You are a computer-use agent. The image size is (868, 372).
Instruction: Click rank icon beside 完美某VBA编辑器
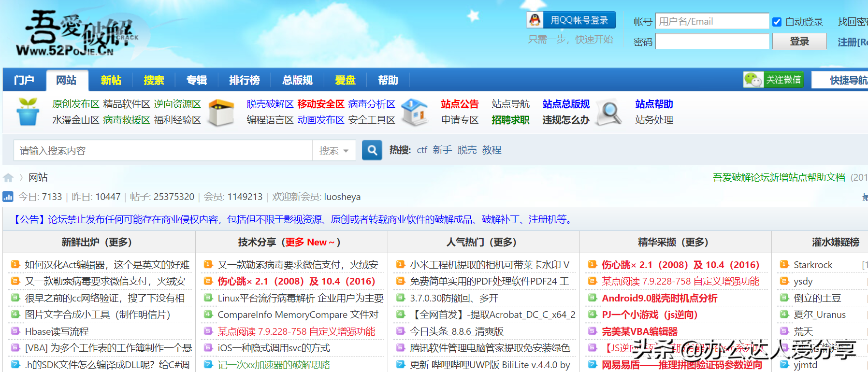592,331
